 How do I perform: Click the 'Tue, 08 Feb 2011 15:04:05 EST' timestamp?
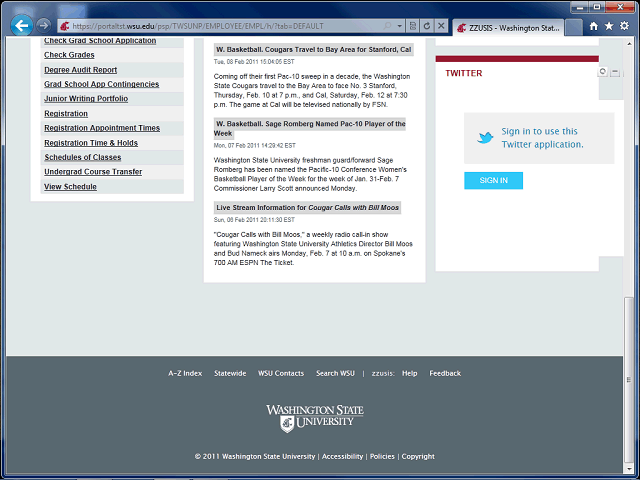254,62
